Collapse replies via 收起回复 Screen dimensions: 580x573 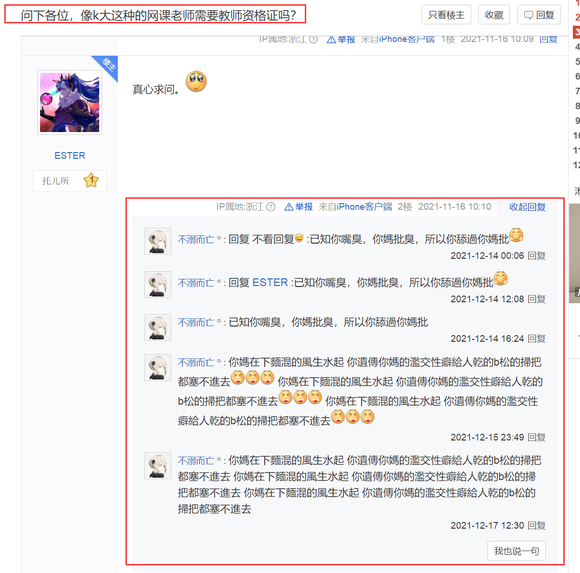[527, 207]
